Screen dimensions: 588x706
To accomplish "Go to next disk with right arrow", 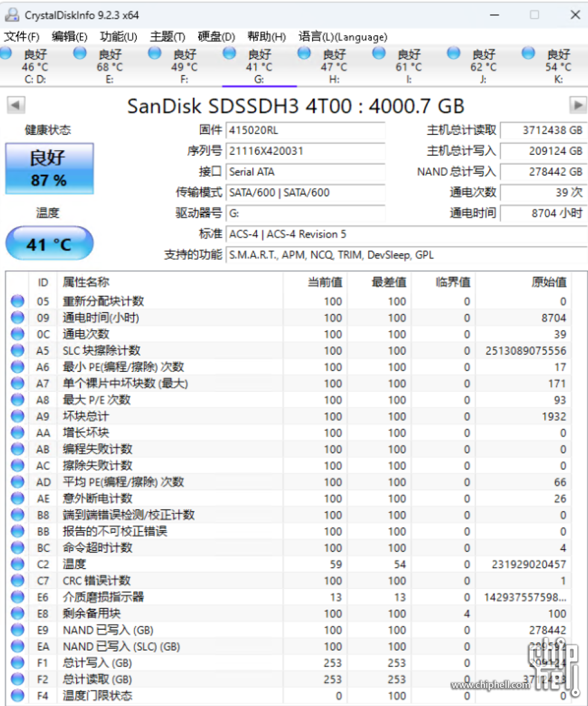I will (x=578, y=106).
